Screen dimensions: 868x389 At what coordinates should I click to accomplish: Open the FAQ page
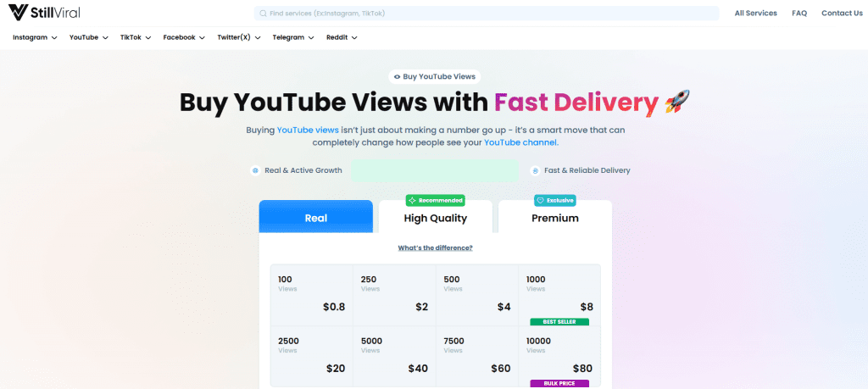pyautogui.click(x=799, y=14)
